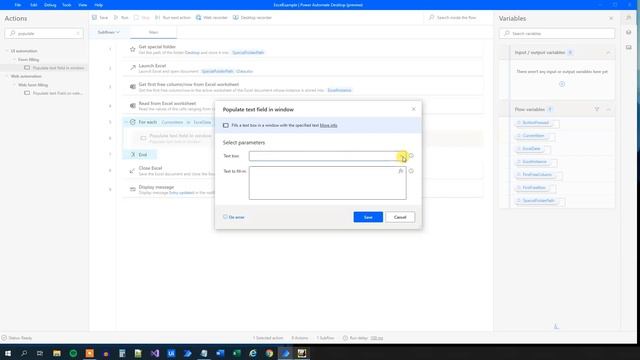Click the Run flow toolbar button
640x360 pixels.
(121, 18)
